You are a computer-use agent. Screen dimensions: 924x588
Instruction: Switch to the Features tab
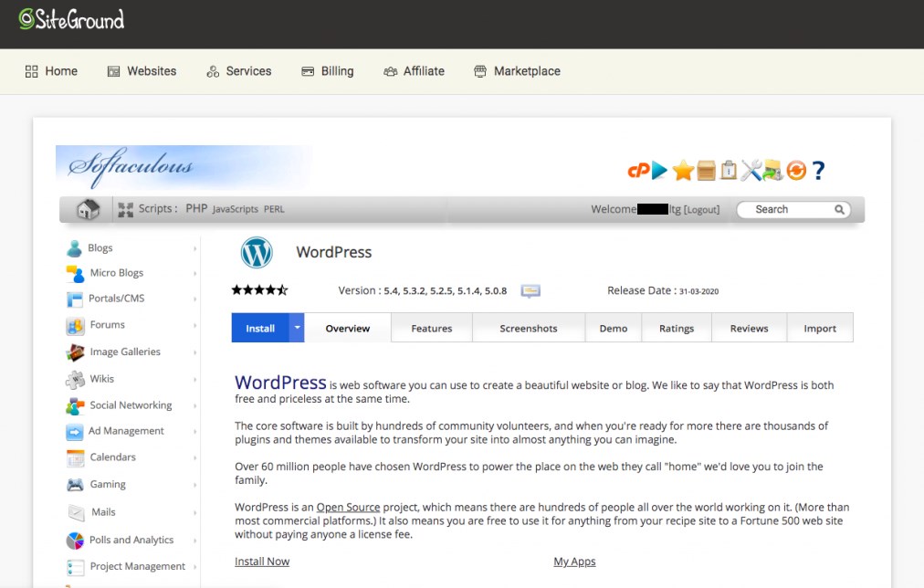point(432,328)
